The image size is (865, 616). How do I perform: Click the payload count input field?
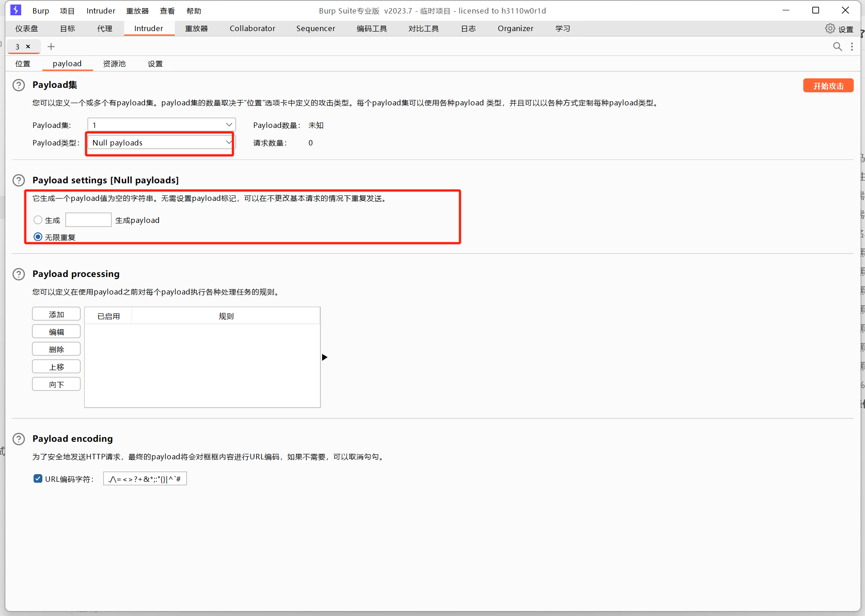[x=88, y=220]
